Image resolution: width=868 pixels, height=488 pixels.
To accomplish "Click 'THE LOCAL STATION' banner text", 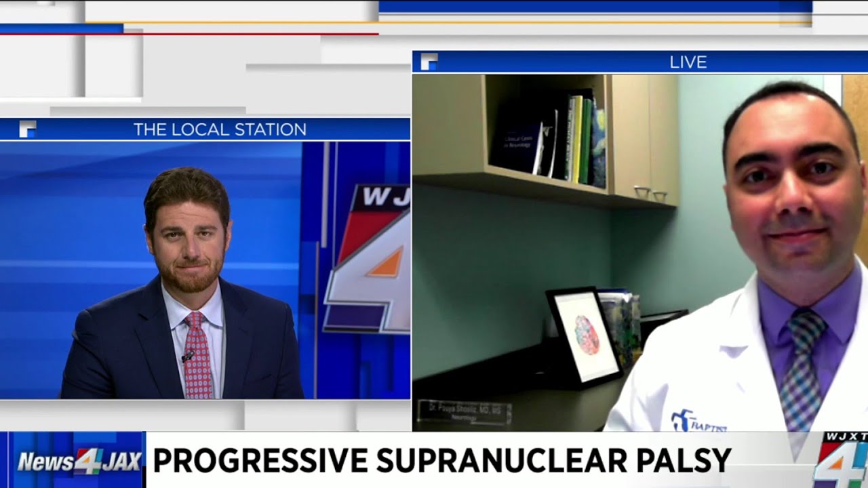I will coord(220,129).
